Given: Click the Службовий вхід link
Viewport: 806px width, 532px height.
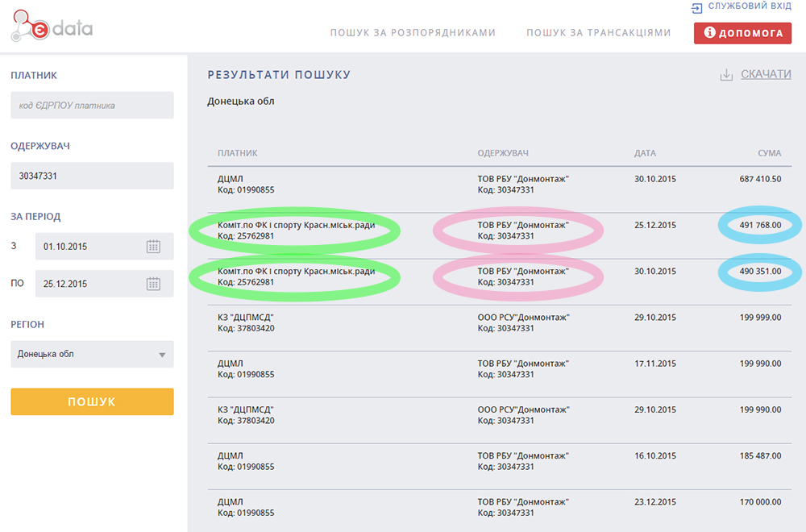Looking at the screenshot, I should tap(750, 7).
